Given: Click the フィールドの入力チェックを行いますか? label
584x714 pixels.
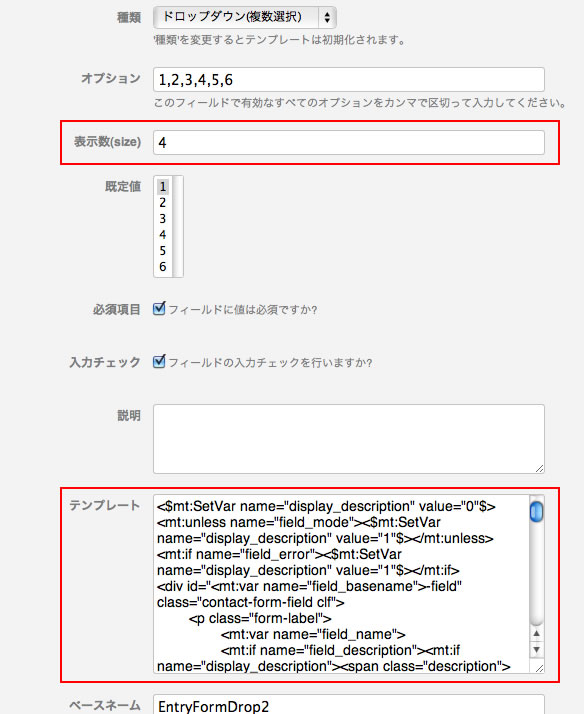Looking at the screenshot, I should (x=270, y=362).
